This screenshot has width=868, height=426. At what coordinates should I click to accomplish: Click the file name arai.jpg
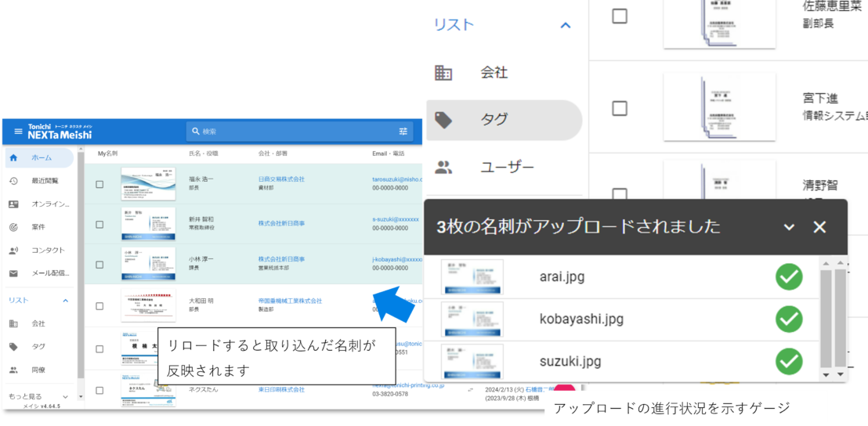point(562,276)
